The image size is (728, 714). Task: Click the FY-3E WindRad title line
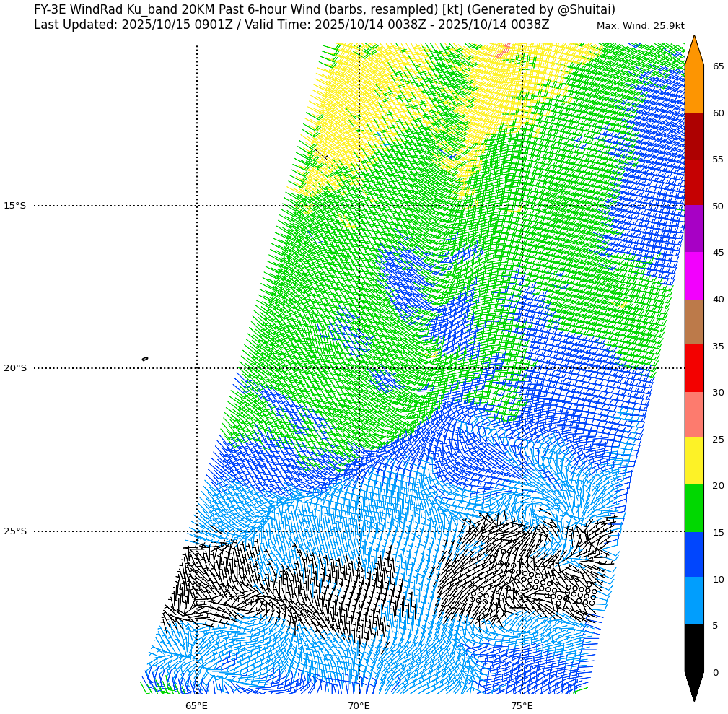click(x=325, y=9)
